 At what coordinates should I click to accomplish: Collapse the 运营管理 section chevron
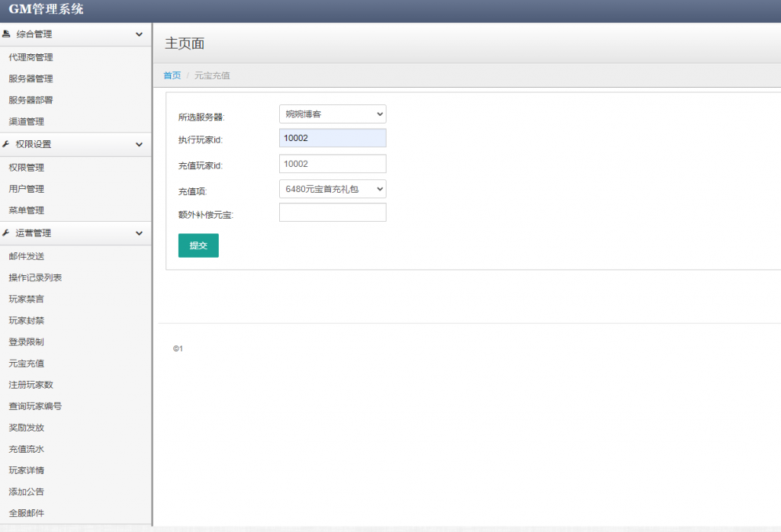(139, 233)
